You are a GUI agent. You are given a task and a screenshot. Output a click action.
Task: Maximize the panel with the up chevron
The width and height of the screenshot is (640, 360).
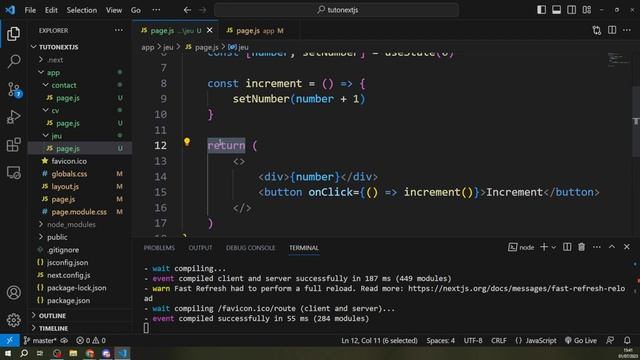coord(612,247)
